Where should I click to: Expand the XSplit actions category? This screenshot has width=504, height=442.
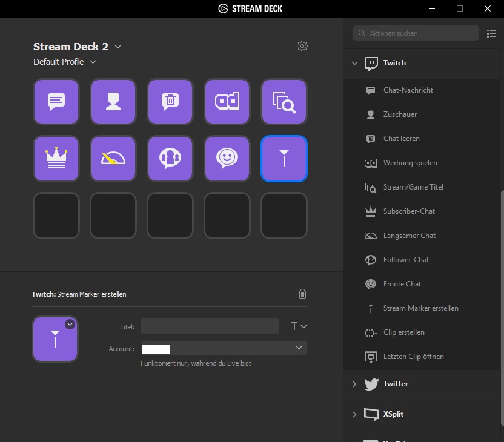point(354,414)
